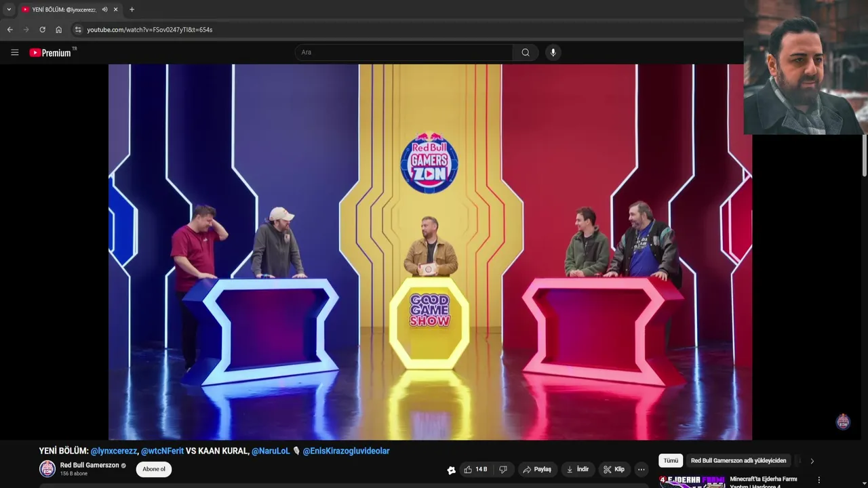Like the video with thumbs up

click(x=476, y=469)
